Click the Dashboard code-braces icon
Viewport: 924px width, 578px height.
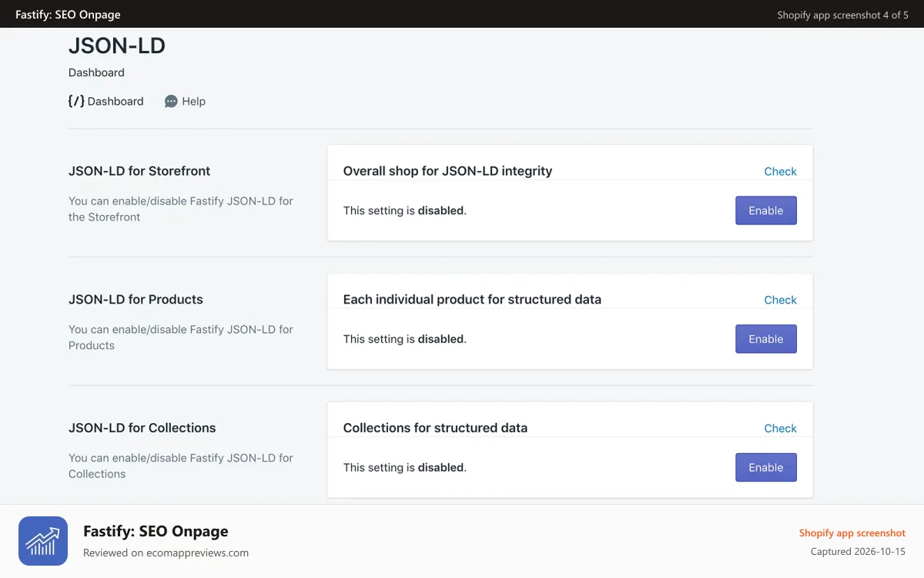(x=76, y=101)
